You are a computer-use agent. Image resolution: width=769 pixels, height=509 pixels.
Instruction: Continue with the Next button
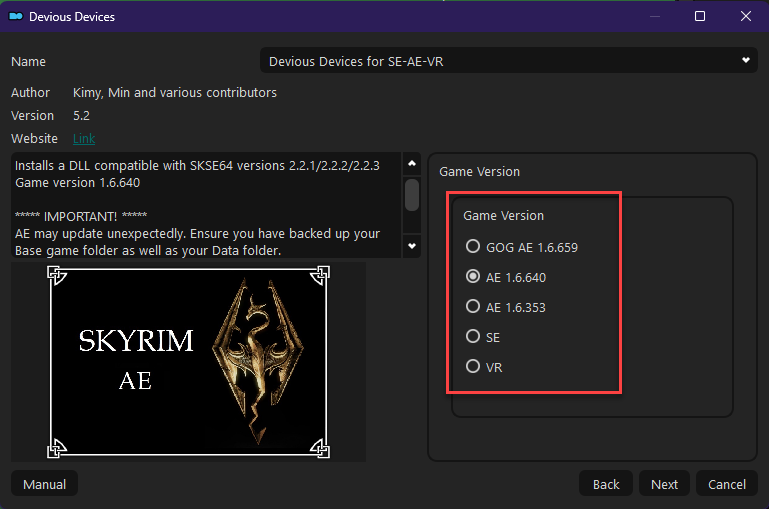664,484
